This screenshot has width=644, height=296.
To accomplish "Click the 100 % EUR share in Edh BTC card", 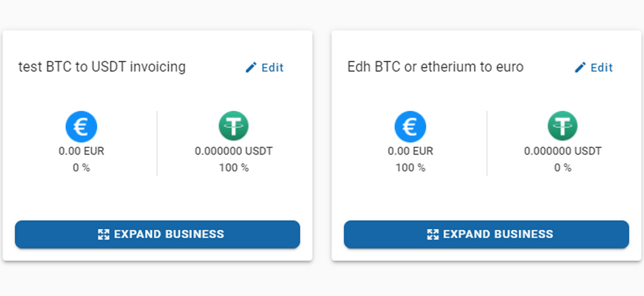I will coord(410,168).
